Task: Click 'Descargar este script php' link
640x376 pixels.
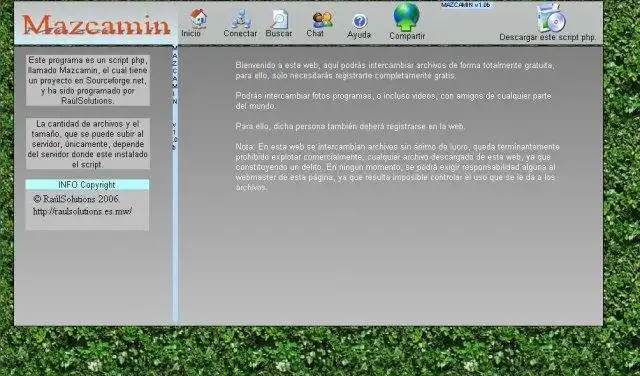Action: click(547, 37)
